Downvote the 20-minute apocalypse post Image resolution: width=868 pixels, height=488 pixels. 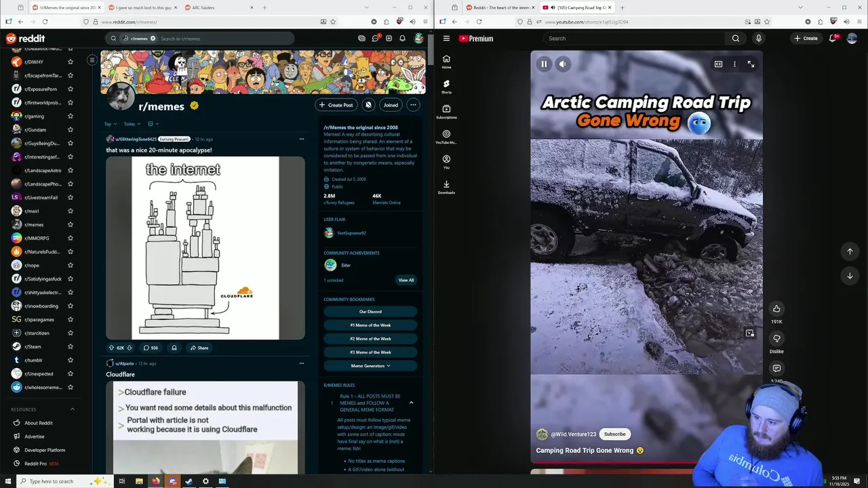tap(130, 348)
